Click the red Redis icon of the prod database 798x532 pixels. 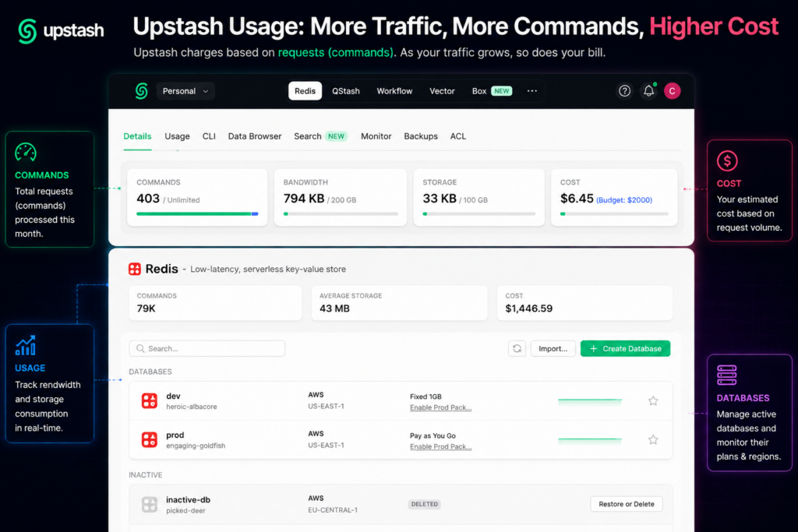(x=149, y=439)
